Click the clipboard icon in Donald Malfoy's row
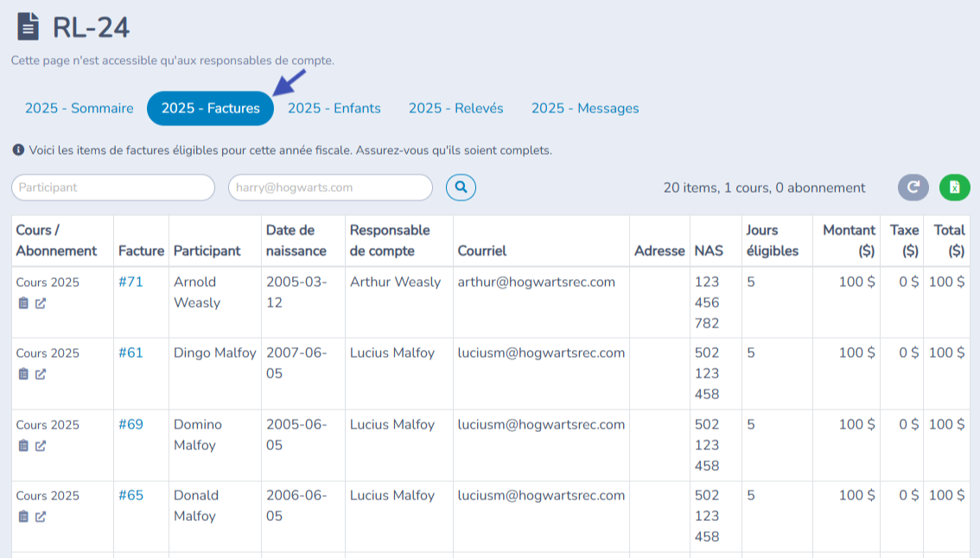Screen dimensions: 980x559 click(x=23, y=517)
